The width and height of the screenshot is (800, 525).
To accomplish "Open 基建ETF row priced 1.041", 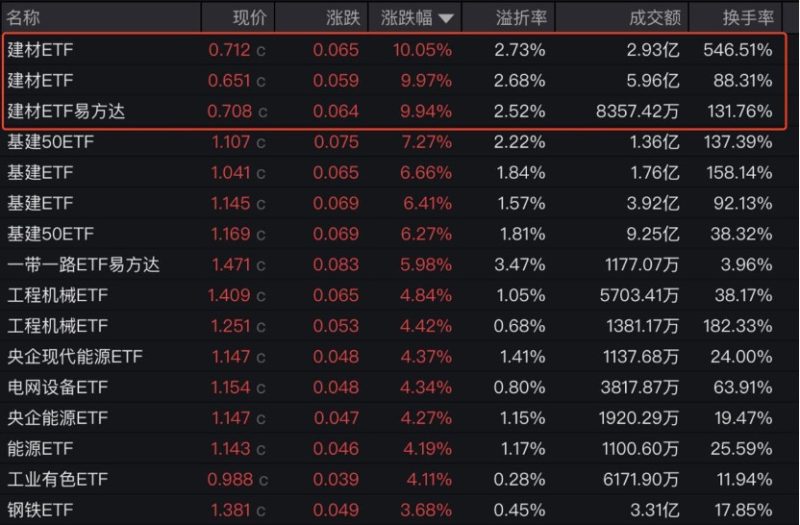I will pos(391,172).
